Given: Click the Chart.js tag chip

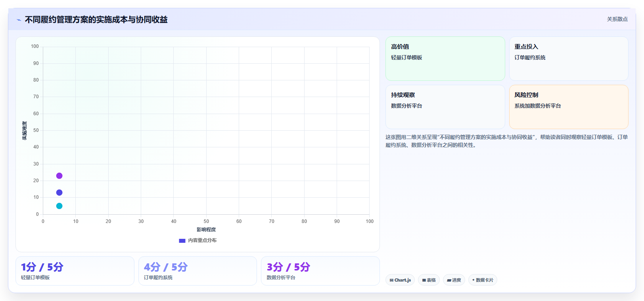Looking at the screenshot, I should click(x=400, y=280).
